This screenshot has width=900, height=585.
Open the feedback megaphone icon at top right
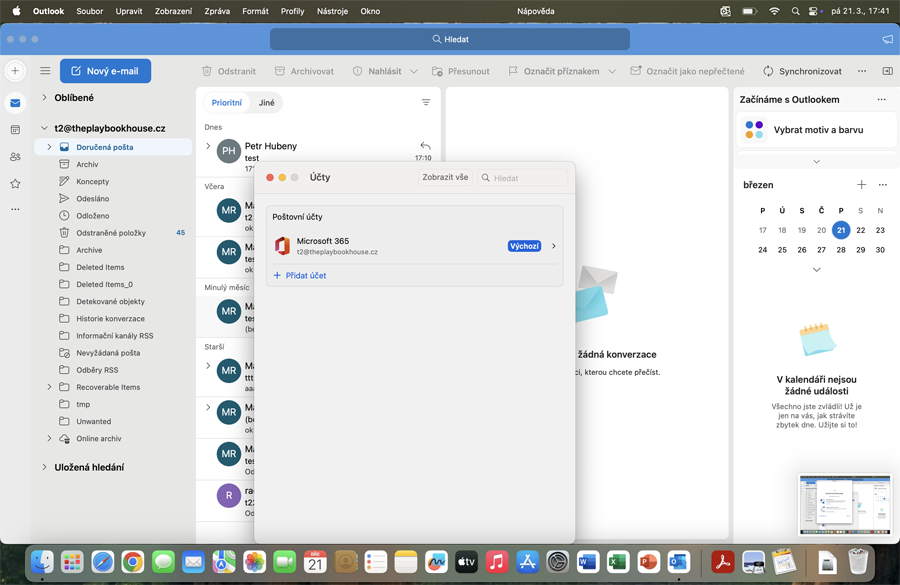click(x=887, y=39)
